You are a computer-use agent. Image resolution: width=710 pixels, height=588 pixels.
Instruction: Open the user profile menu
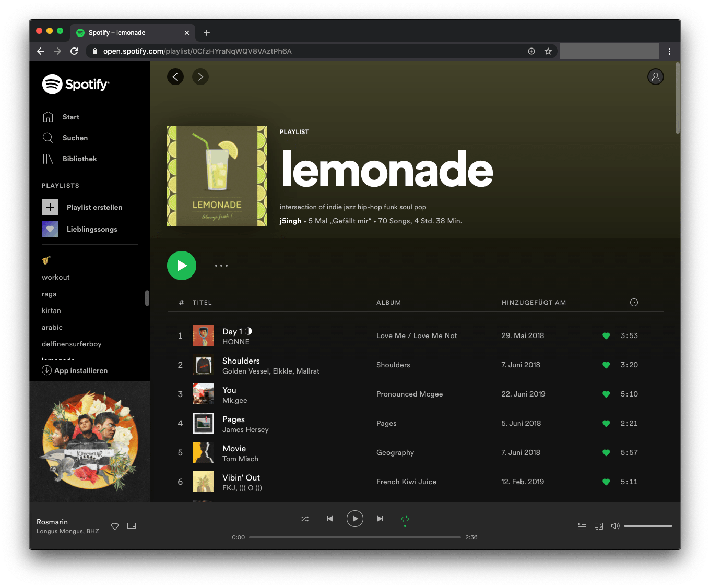[x=656, y=77]
